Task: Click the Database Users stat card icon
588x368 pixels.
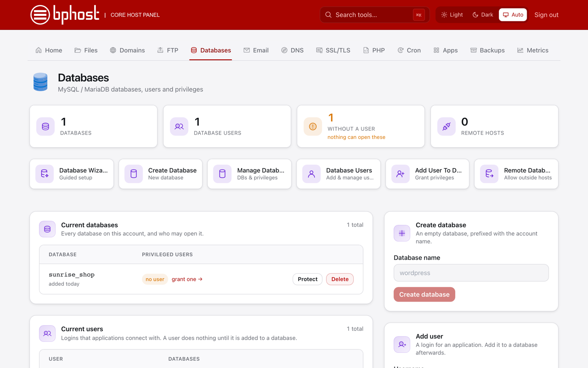Action: click(179, 126)
